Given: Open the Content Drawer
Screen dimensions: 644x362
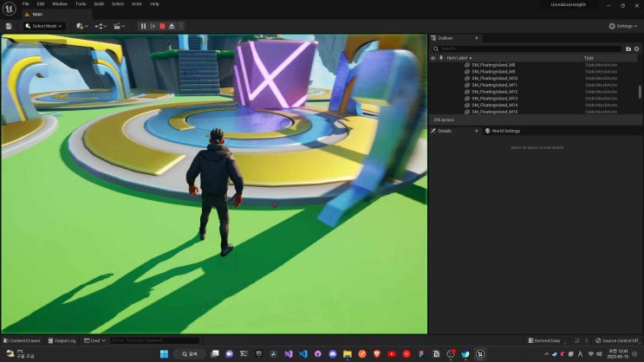Looking at the screenshot, I should (x=22, y=340).
